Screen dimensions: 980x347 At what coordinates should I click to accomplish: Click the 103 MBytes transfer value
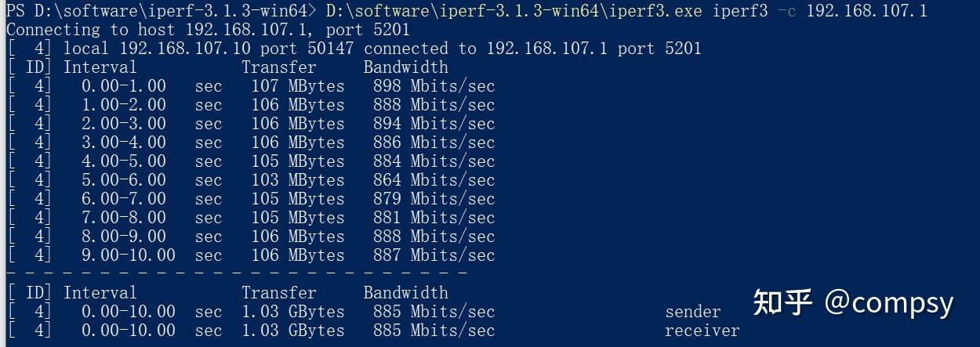coord(297,180)
